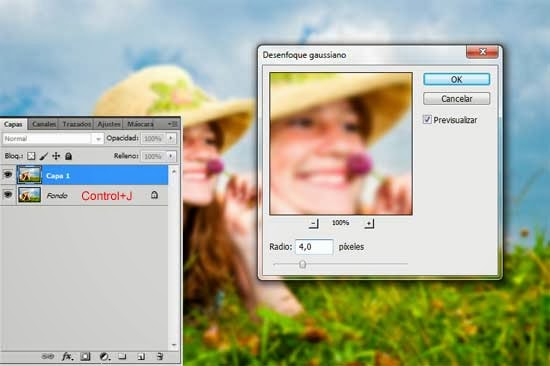Hide the Capa 1 layer
550x366 pixels.
coord(8,174)
